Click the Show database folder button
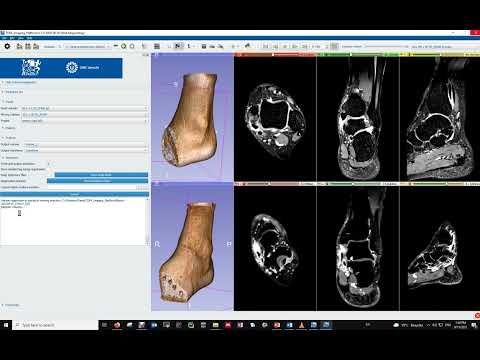480x360 pixels. point(97,181)
